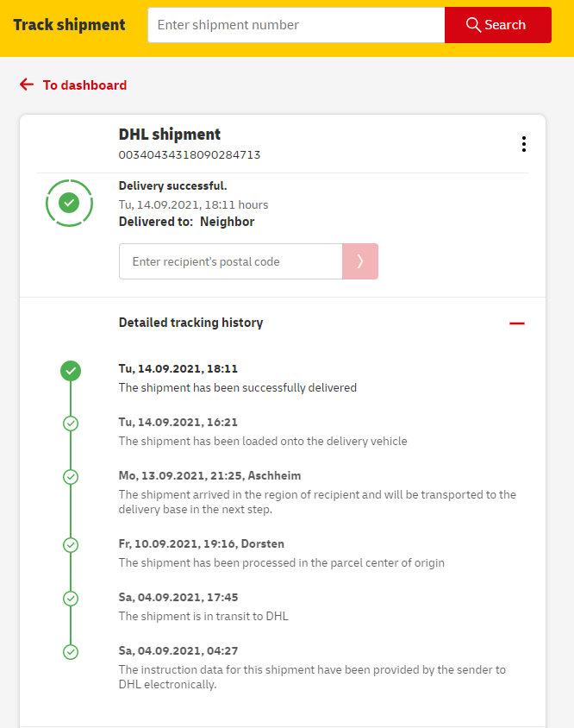The width and height of the screenshot is (574, 728).
Task: Open the three-dot shipment options menu
Action: coord(523,144)
